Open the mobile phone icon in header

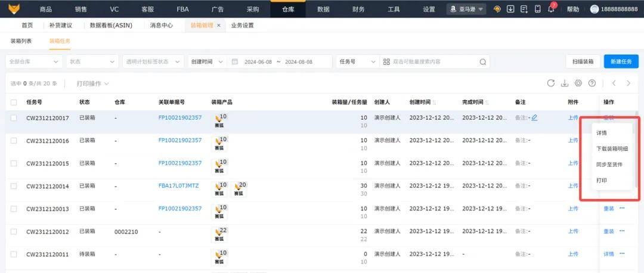click(x=538, y=9)
